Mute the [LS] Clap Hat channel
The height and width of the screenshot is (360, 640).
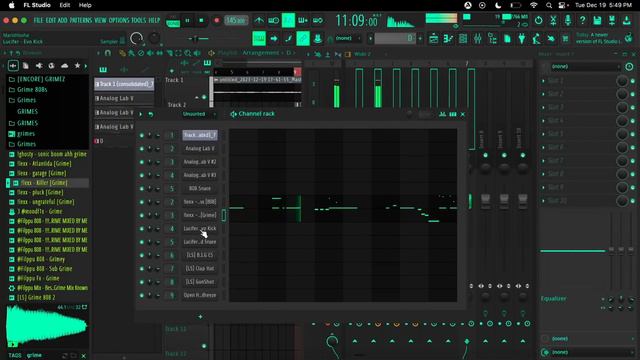tap(142, 269)
